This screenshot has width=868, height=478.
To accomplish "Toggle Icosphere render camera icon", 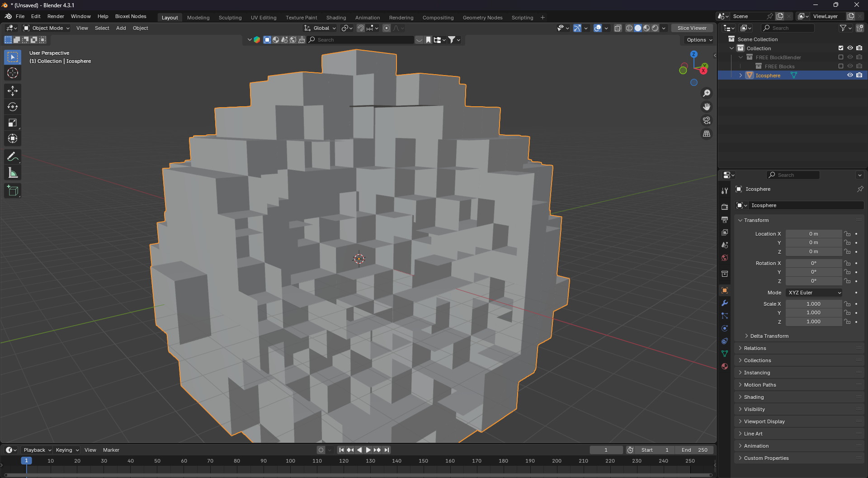I will point(859,75).
